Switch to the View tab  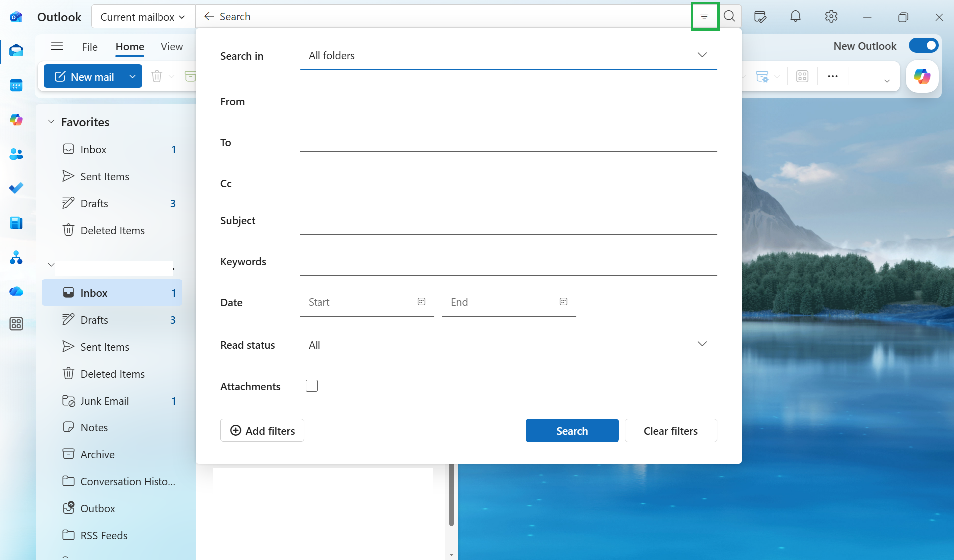click(x=172, y=47)
